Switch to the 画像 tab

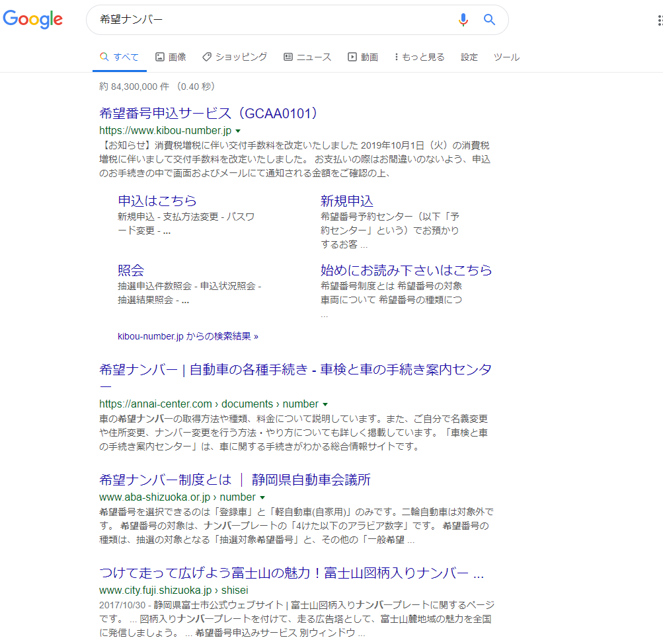click(171, 57)
